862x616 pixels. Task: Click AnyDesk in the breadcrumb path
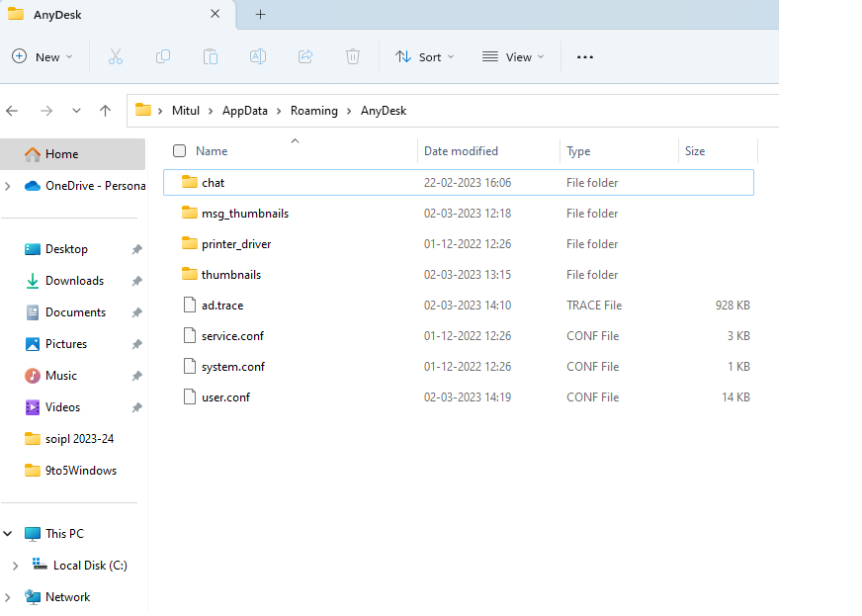384,111
